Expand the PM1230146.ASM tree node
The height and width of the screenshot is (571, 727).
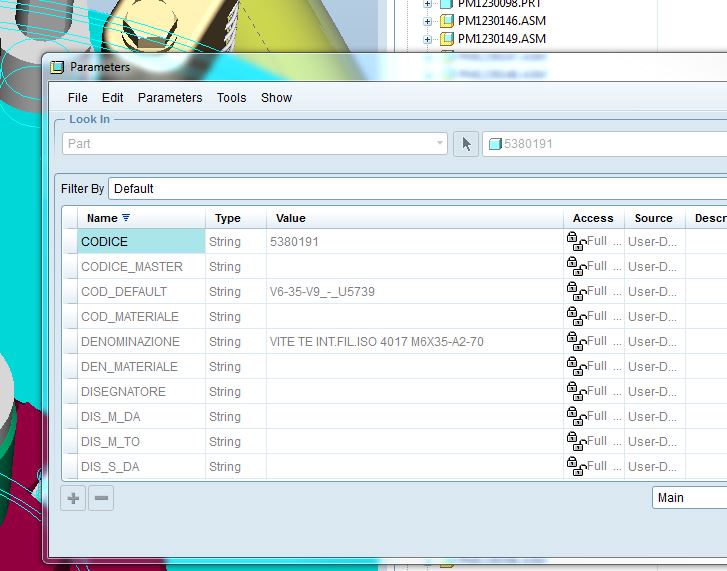[x=427, y=21]
